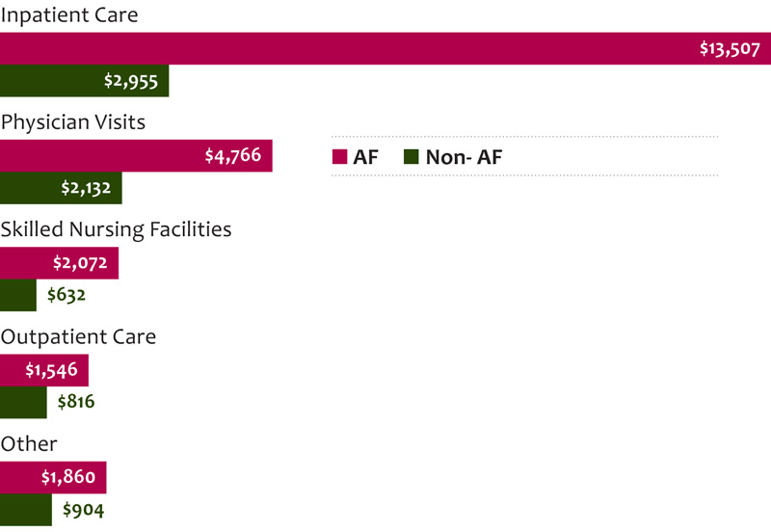Click the $816 value label
Viewport: 771px width, 532px height.
pyautogui.click(x=76, y=402)
